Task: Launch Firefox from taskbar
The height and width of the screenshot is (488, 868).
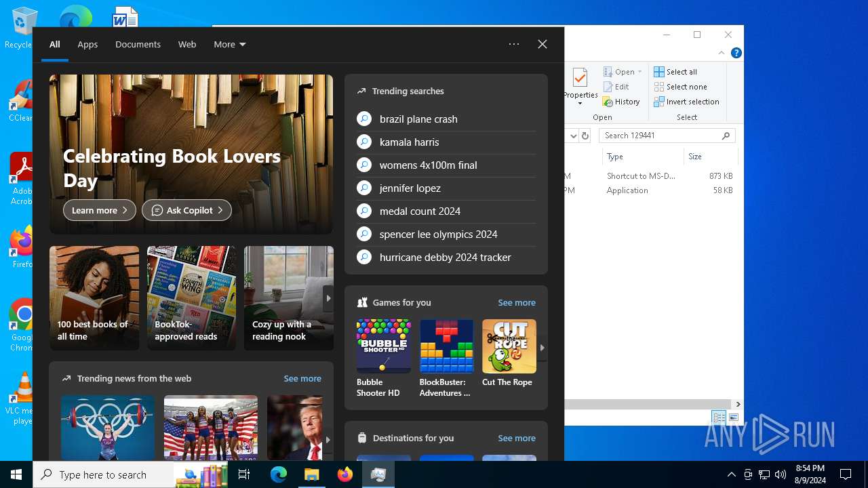Action: [x=344, y=474]
